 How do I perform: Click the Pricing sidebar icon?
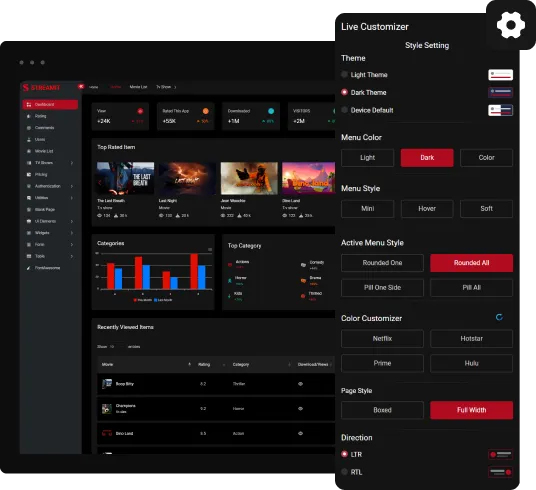coord(29,174)
